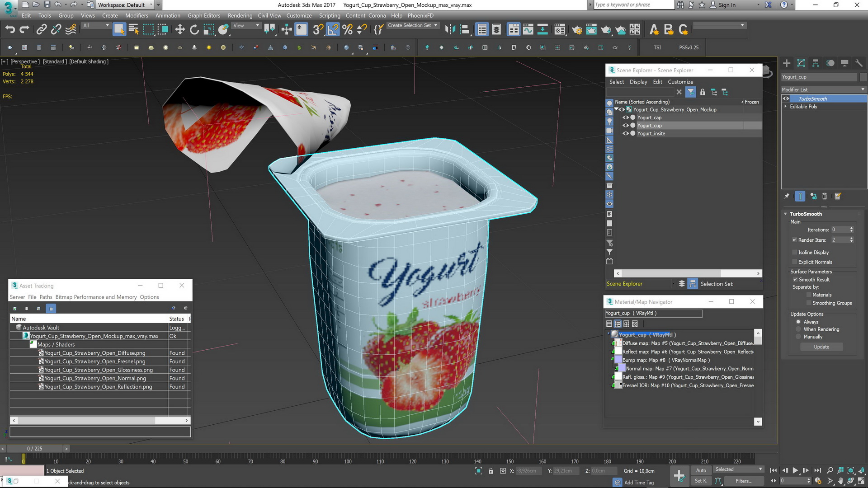Click the Undo arrow in main toolbar
This screenshot has width=868, height=488.
pyautogui.click(x=10, y=30)
